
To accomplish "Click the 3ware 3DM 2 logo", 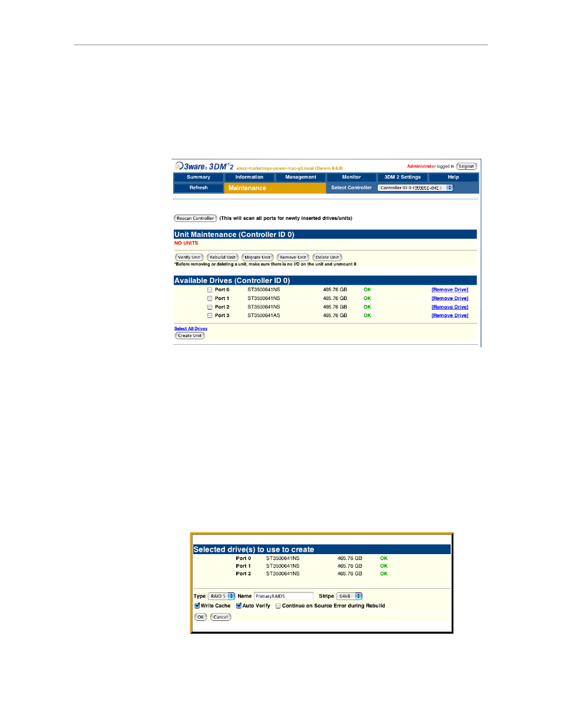I will tap(204, 167).
